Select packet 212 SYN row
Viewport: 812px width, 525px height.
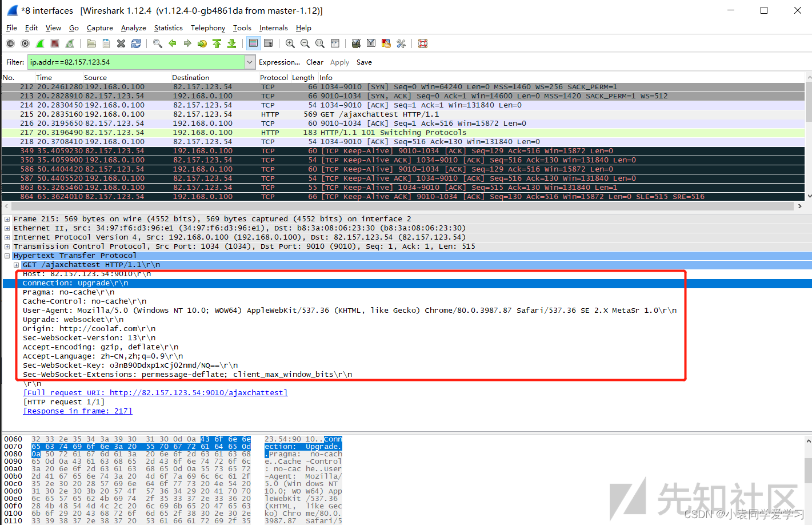tap(403, 87)
